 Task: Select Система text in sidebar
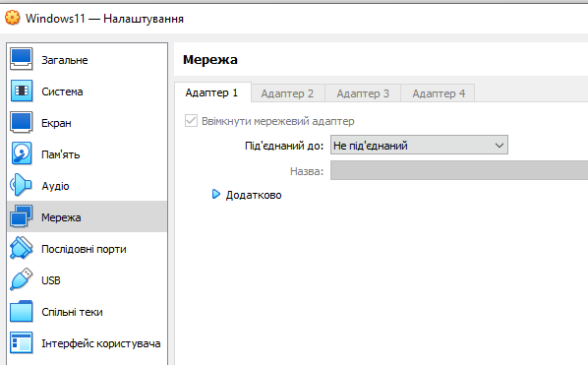62,91
